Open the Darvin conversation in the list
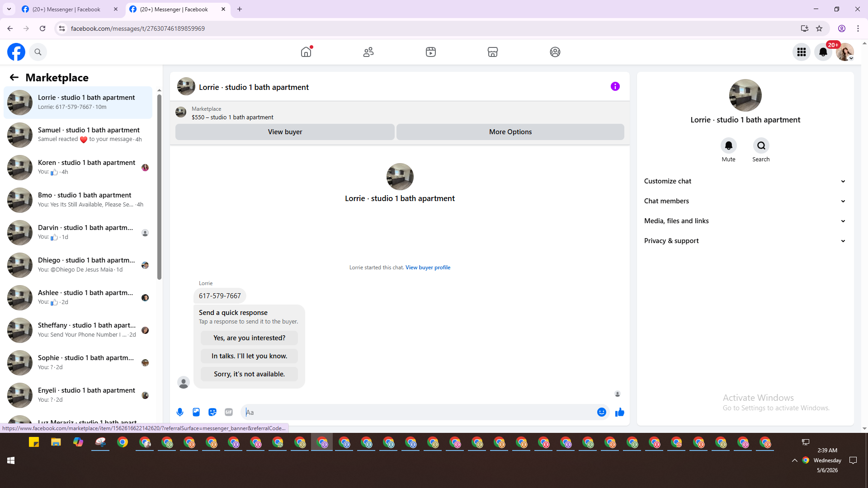 [x=78, y=233]
